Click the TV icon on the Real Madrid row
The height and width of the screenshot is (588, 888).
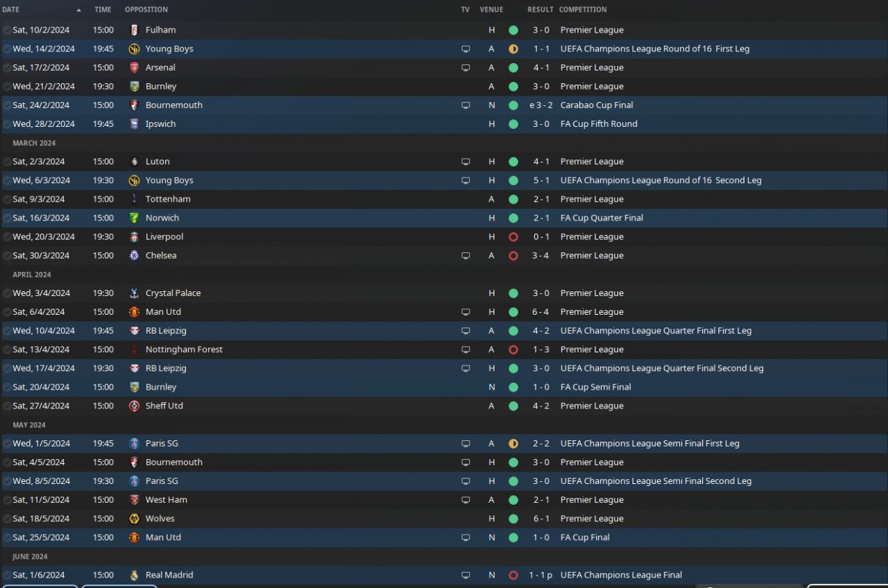(x=466, y=575)
